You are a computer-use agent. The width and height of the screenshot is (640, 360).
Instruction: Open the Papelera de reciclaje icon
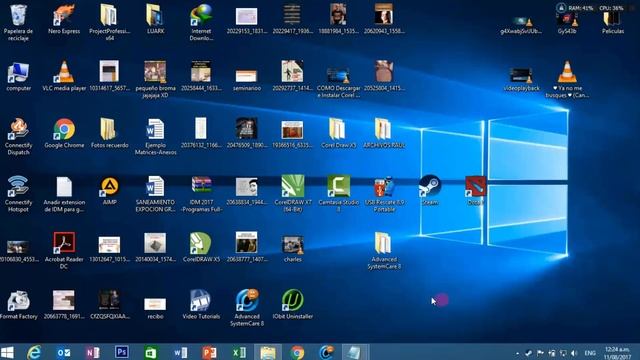(18, 16)
